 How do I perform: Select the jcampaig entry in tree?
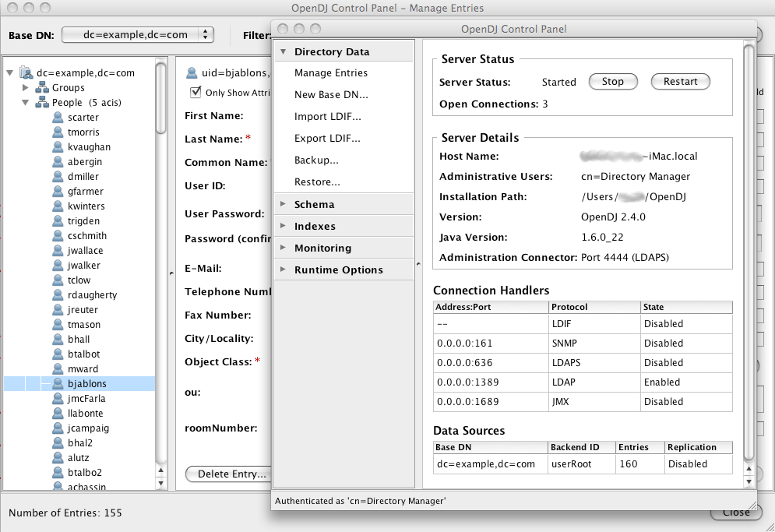point(89,428)
